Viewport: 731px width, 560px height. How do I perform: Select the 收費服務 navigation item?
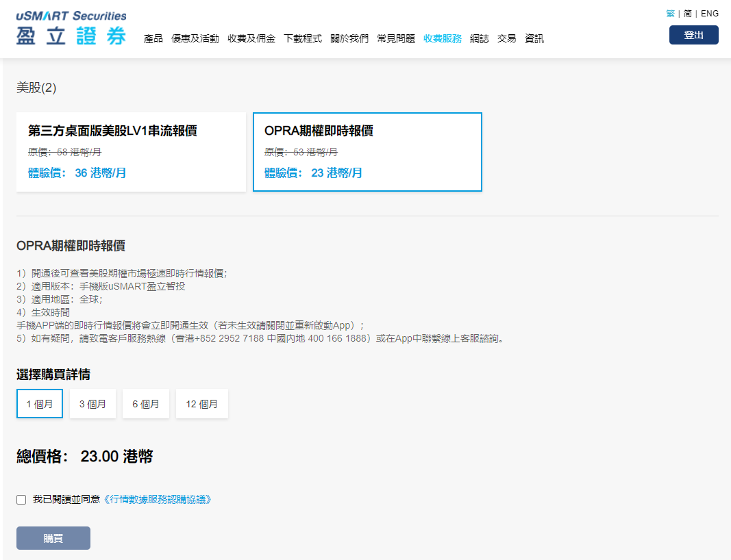[x=443, y=38]
